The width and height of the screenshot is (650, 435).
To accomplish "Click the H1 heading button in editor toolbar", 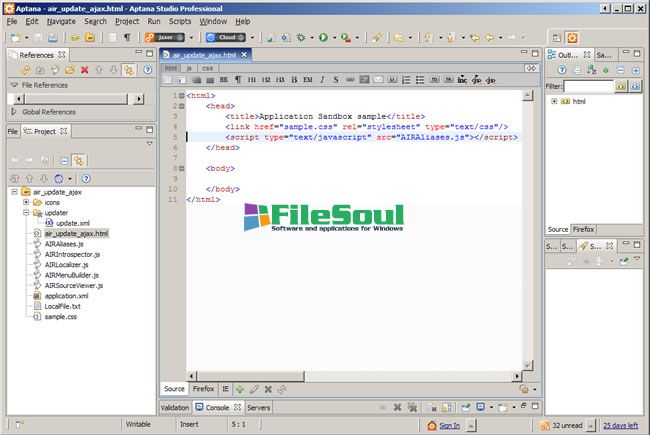I will tap(251, 79).
